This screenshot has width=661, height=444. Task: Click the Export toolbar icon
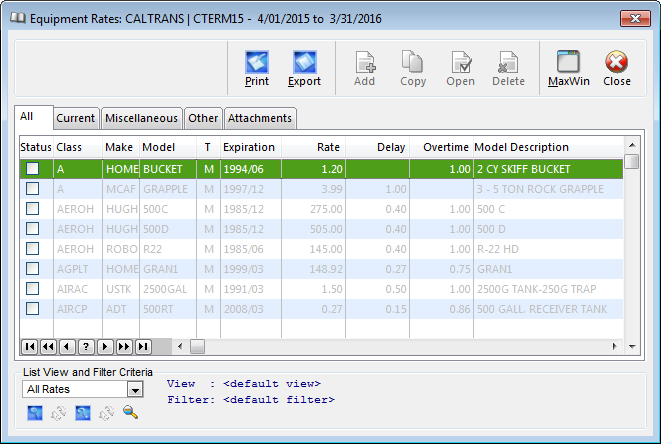pyautogui.click(x=304, y=62)
